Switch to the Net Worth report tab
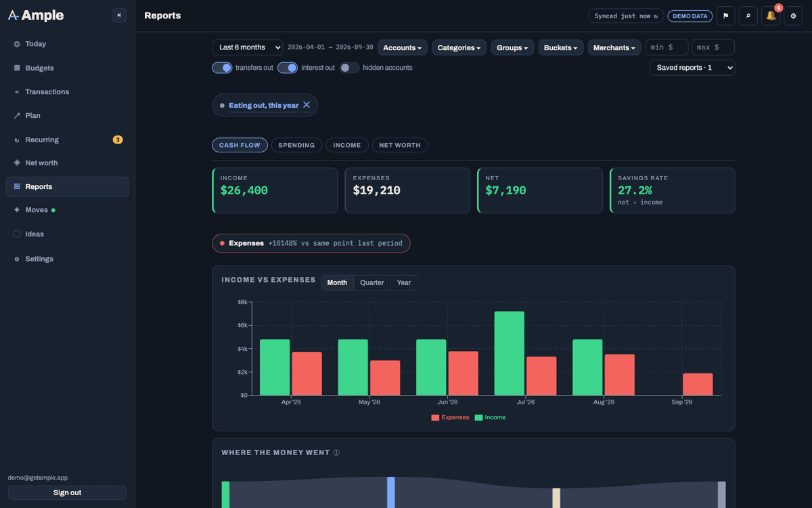The height and width of the screenshot is (508, 812). click(x=400, y=145)
